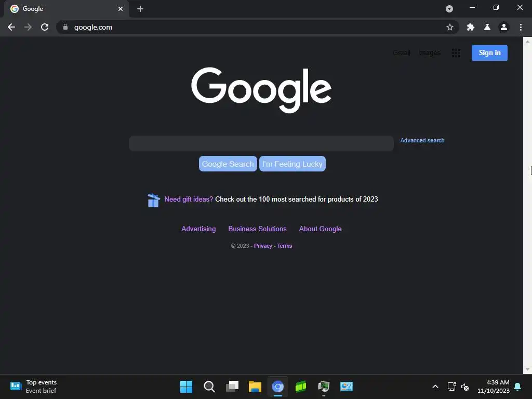Open the Control Panel taskbar icon
The height and width of the screenshot is (399, 532).
coord(347,387)
